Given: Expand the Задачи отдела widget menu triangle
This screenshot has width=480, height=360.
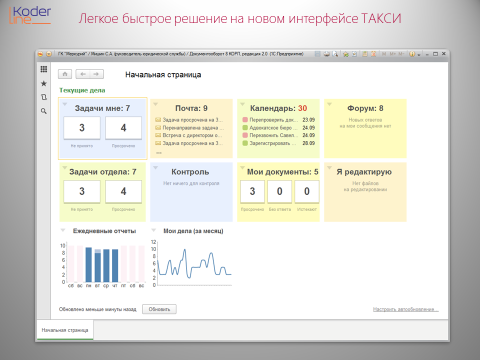Looking at the screenshot, I should pyautogui.click(x=65, y=167).
